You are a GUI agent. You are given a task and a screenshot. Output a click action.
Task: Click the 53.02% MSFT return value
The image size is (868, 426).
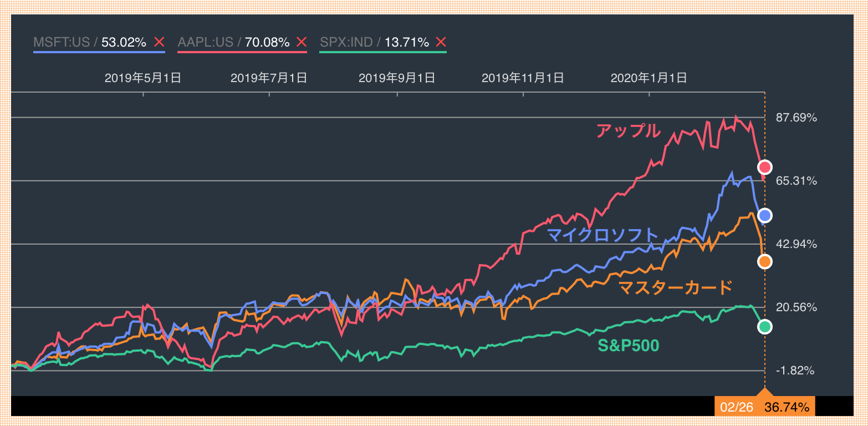(124, 42)
